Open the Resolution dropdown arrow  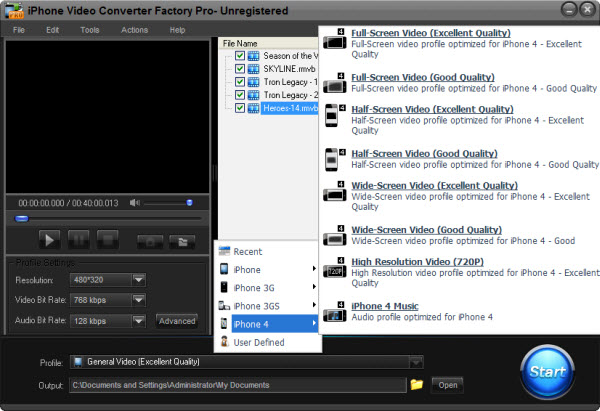[139, 280]
